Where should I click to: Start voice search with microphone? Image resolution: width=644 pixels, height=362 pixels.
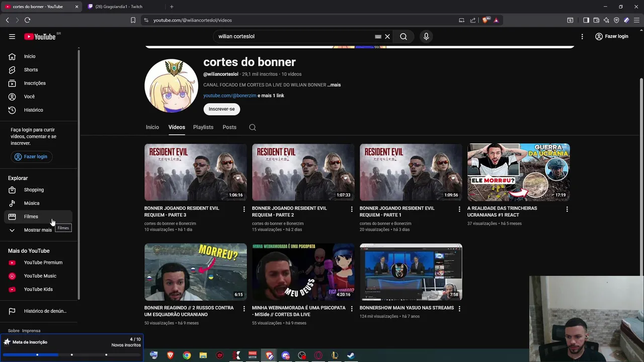click(426, 36)
